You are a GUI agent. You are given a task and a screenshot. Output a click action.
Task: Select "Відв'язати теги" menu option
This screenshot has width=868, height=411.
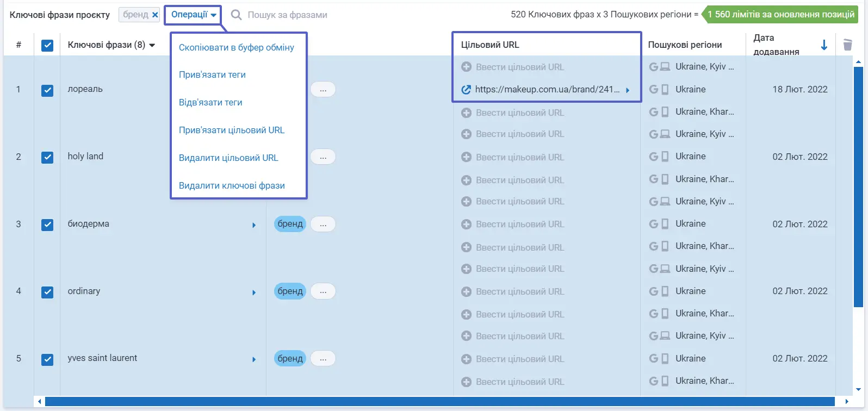coord(210,102)
